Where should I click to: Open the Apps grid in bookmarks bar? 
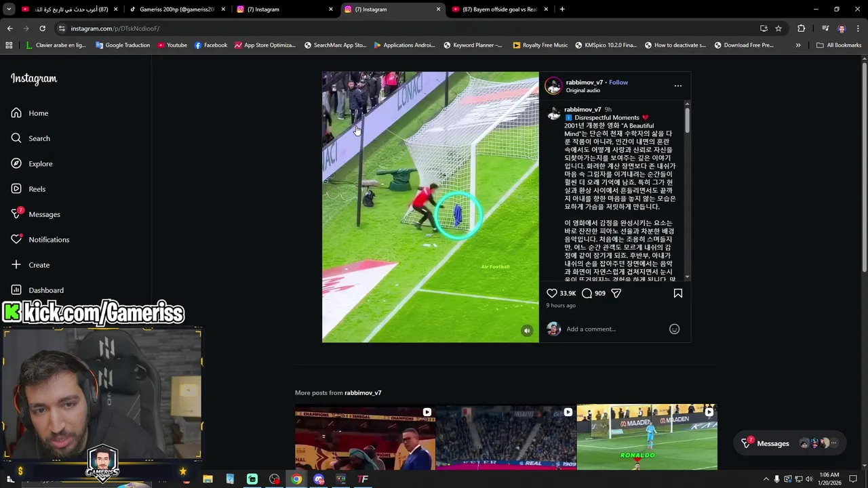9,45
